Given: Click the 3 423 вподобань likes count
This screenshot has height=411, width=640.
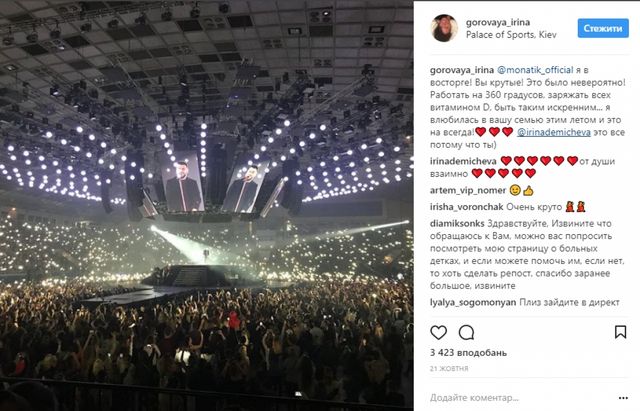Looking at the screenshot, I should pos(465,353).
